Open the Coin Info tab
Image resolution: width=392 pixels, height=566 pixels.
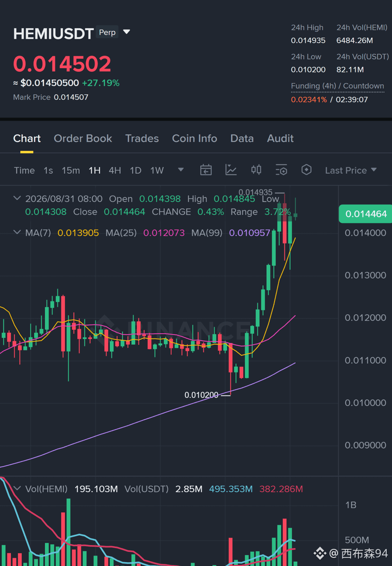(x=194, y=139)
